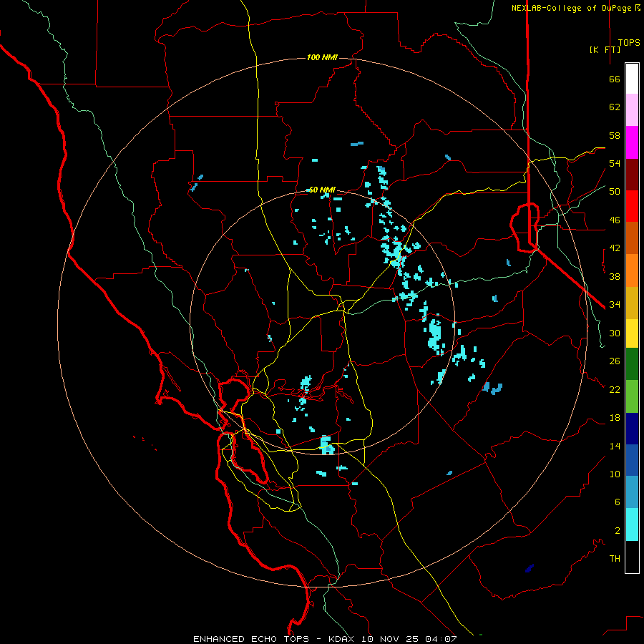Click the "ENHANCED ECHO TOPS" product title
Image resolution: width=644 pixels, height=644 pixels.
click(x=251, y=639)
